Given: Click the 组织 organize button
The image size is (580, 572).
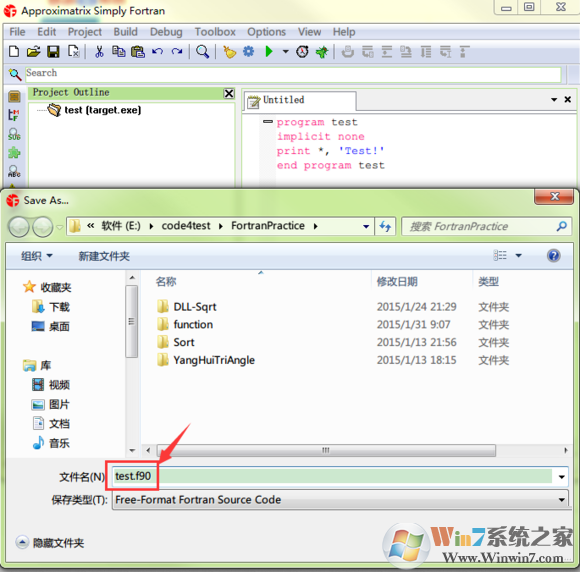Looking at the screenshot, I should (37, 256).
